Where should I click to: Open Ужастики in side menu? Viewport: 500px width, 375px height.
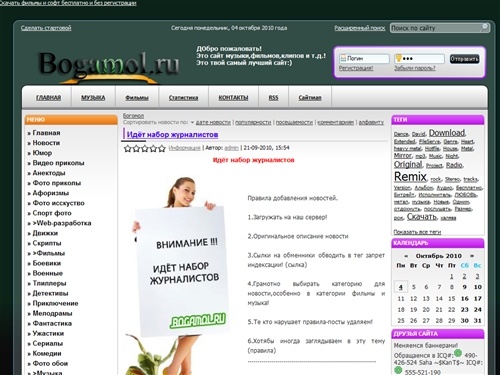48,333
